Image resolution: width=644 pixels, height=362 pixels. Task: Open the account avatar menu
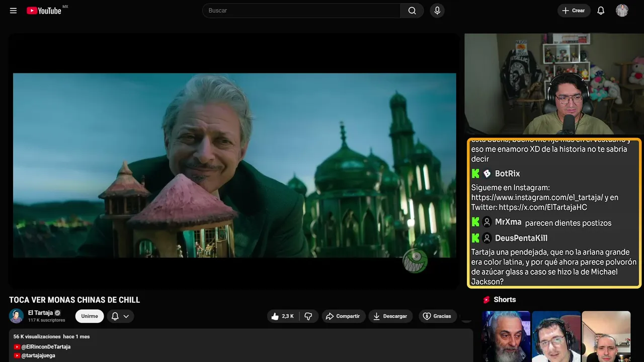(622, 11)
